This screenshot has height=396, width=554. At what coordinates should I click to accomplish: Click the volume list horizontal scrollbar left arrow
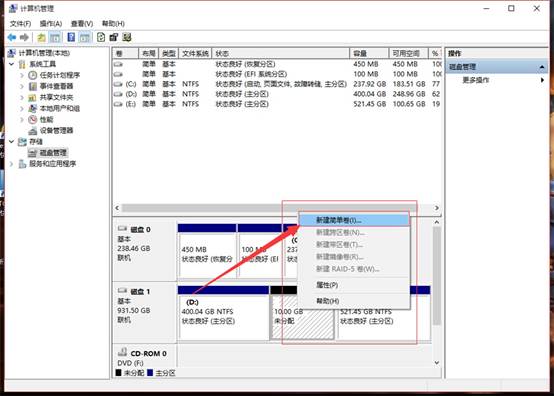click(117, 208)
